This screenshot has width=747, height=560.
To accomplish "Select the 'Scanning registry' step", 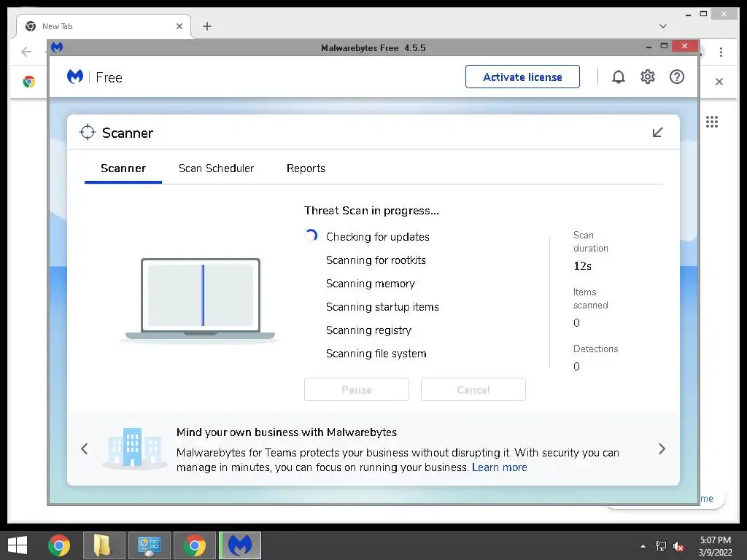I will tap(368, 330).
